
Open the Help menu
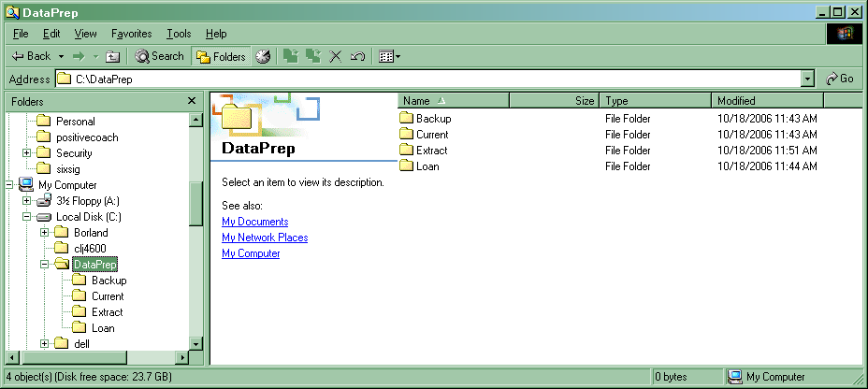click(x=216, y=34)
